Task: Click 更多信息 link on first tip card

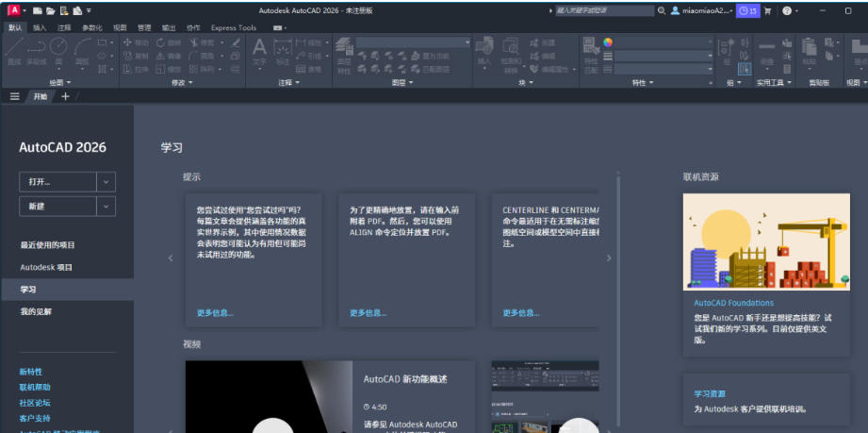Action: [215, 313]
